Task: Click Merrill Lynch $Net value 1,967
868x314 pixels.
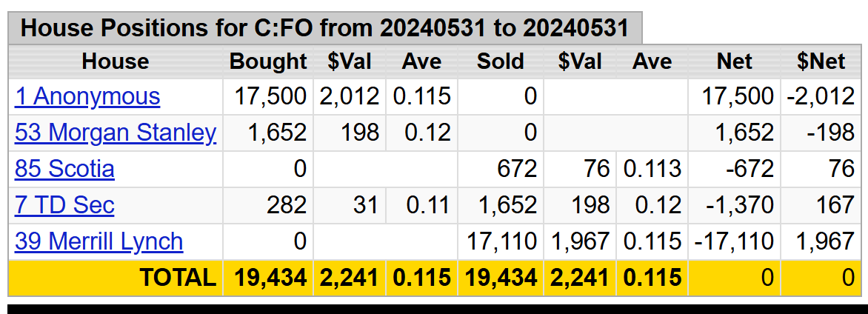Action: [x=826, y=241]
